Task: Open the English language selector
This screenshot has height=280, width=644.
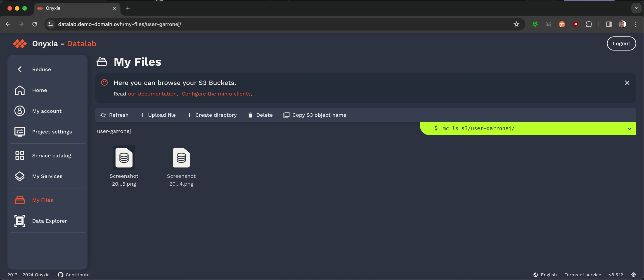Action: tap(545, 275)
